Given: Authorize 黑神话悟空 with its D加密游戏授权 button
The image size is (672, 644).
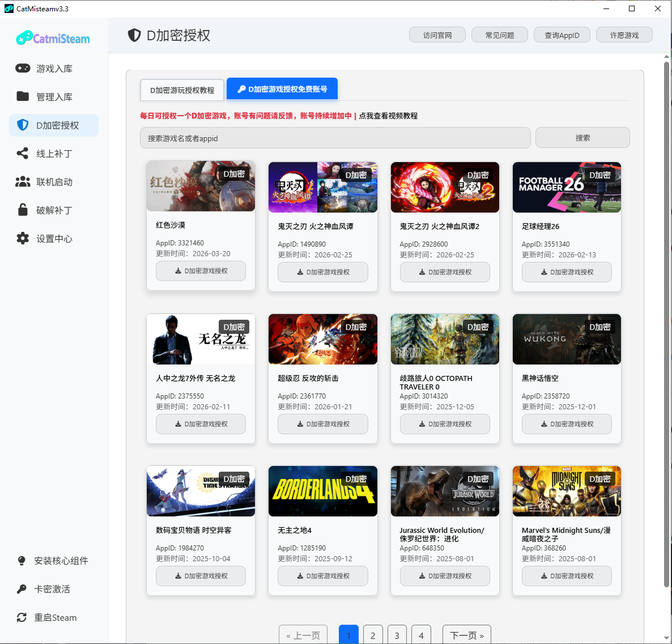Looking at the screenshot, I should click(x=567, y=424).
